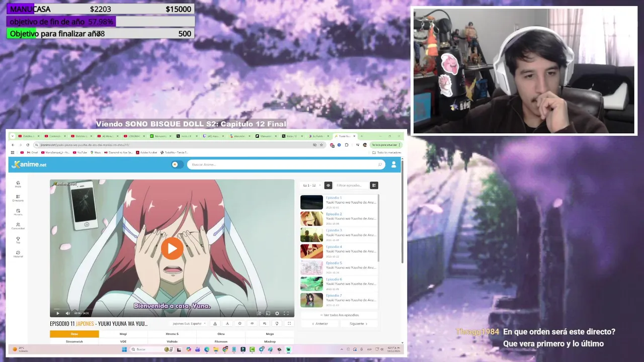644x362 pixels.
Task: Select the Desu server tab
Action: pyautogui.click(x=74, y=334)
